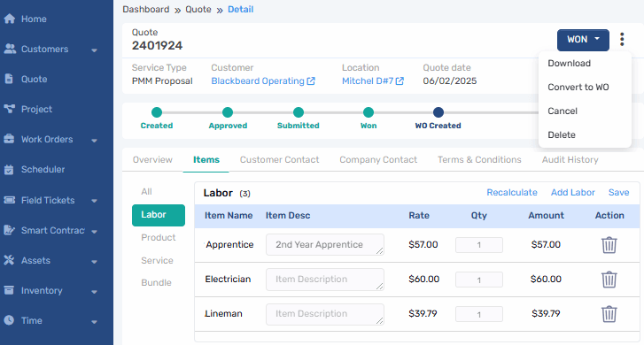Click the Add Labor link
This screenshot has width=644, height=345.
pos(572,192)
